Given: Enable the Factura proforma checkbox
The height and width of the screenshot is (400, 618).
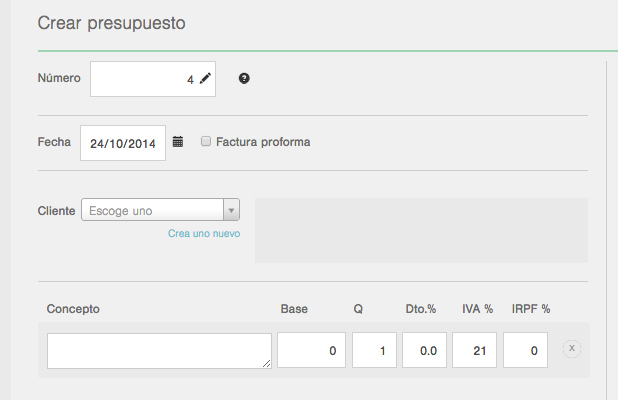Looking at the screenshot, I should (x=206, y=141).
